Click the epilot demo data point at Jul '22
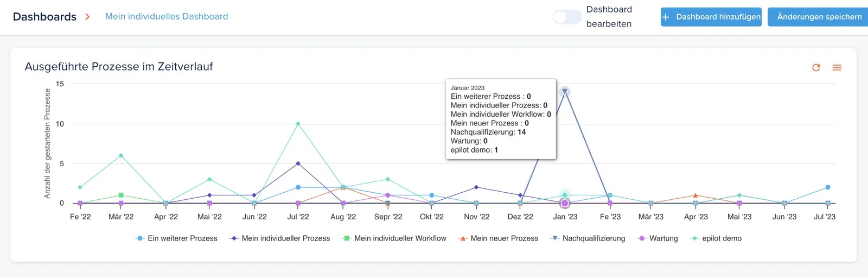Screen dimensions: 868x278 click(298, 124)
